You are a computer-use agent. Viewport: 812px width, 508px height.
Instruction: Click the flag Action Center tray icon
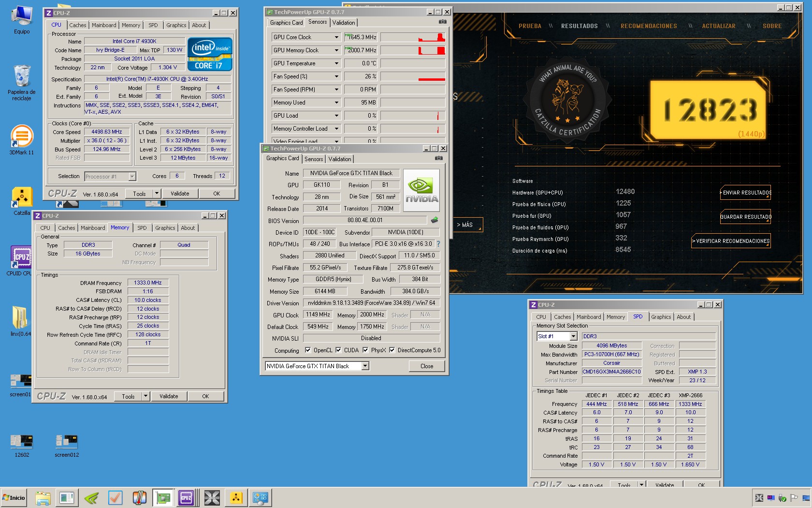click(794, 498)
